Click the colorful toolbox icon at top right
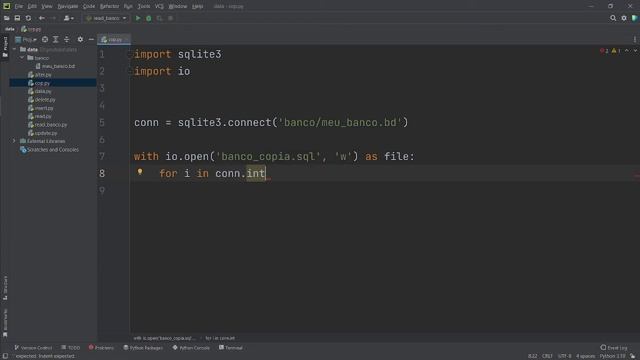Image resolution: width=640 pixels, height=360 pixels. point(634,18)
